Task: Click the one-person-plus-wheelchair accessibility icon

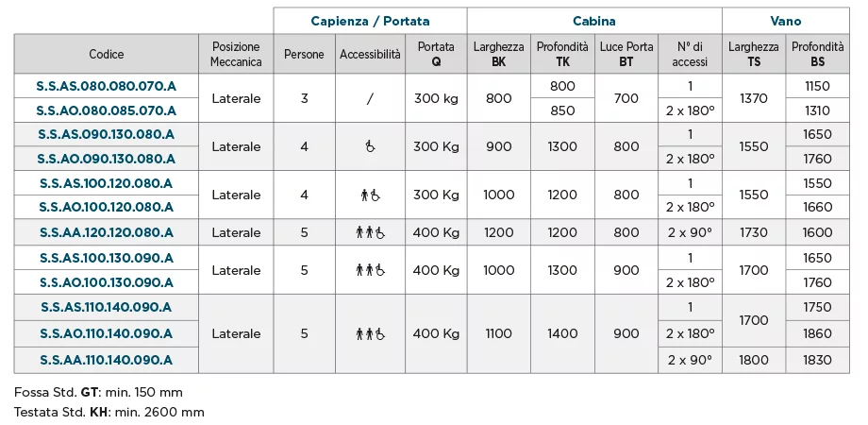Action: (370, 195)
